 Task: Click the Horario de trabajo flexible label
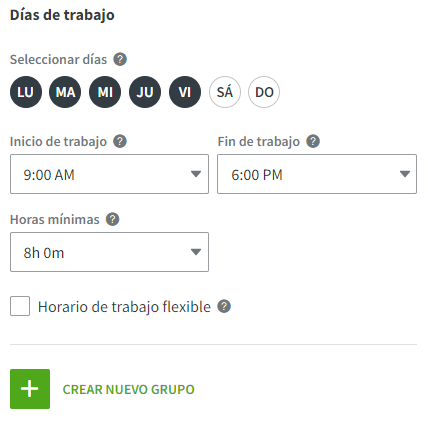124,307
